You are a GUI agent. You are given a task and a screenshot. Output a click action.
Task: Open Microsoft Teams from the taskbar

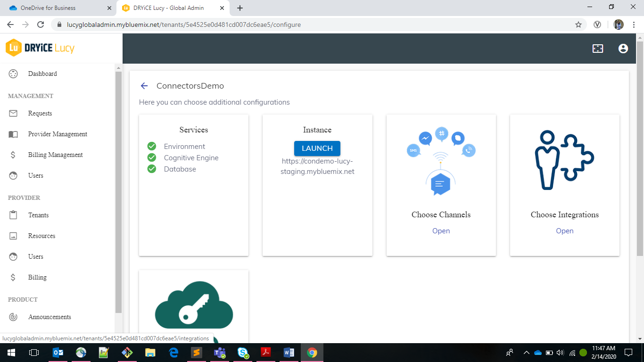[x=220, y=353]
